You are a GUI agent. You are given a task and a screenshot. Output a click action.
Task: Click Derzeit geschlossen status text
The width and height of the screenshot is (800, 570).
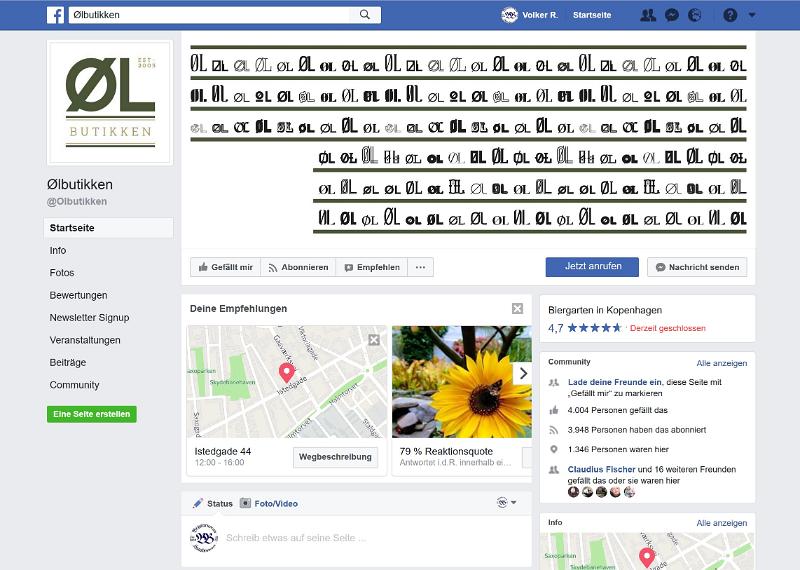point(668,328)
